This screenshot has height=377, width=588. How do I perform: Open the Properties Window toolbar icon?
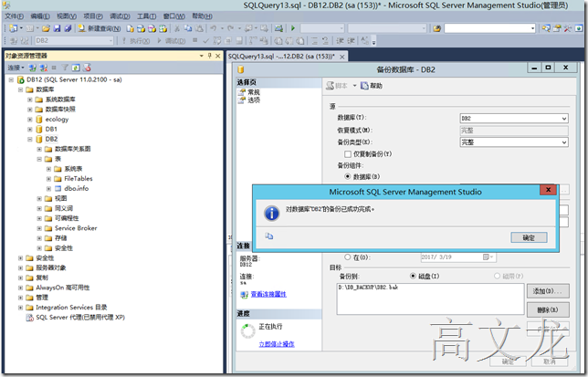[x=558, y=28]
